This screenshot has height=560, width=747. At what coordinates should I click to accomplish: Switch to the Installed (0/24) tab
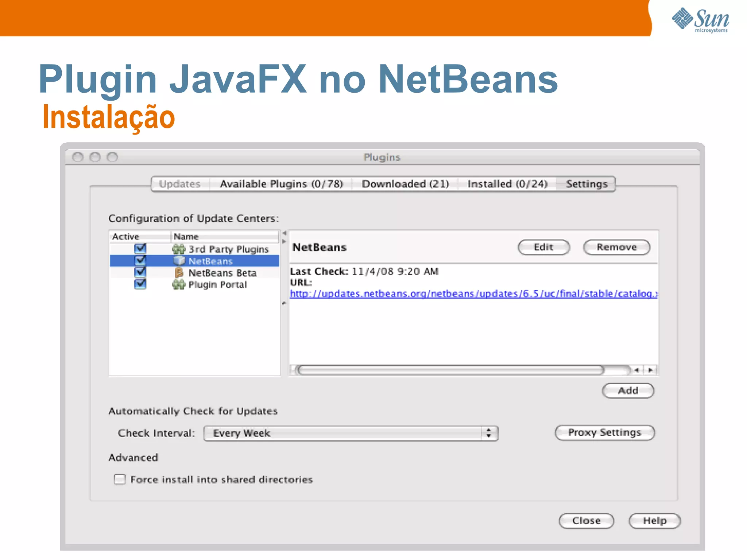pyautogui.click(x=507, y=184)
